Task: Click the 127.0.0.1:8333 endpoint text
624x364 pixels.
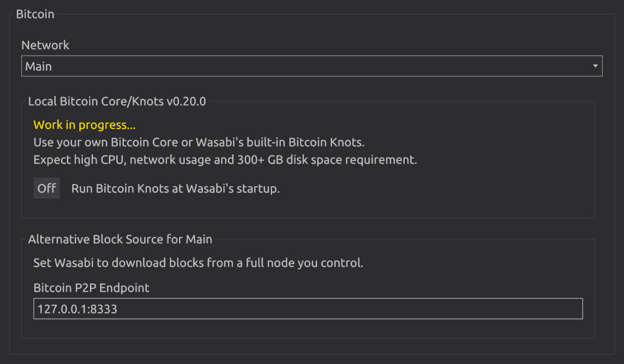Action: pos(77,309)
